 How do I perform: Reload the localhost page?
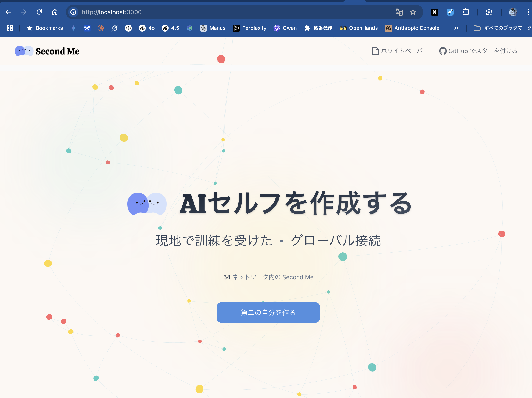point(39,12)
